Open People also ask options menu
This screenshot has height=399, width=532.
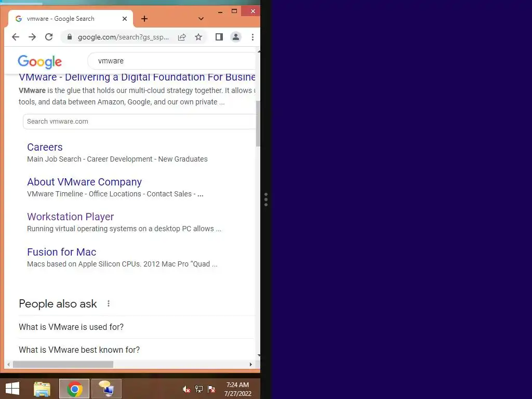pos(109,303)
